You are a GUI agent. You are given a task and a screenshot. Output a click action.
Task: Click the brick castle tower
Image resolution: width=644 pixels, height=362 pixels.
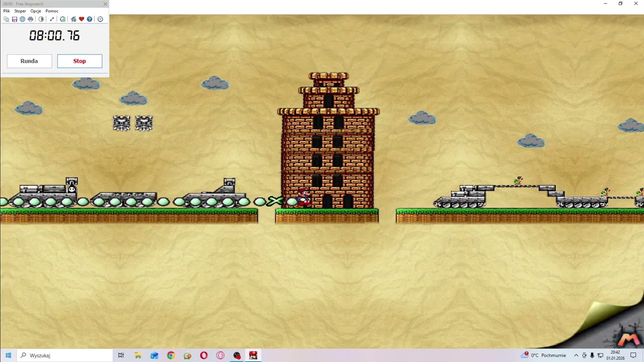(x=328, y=141)
